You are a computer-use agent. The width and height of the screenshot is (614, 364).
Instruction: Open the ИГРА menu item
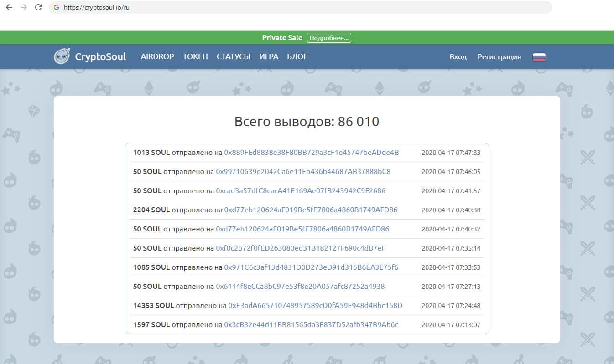269,57
